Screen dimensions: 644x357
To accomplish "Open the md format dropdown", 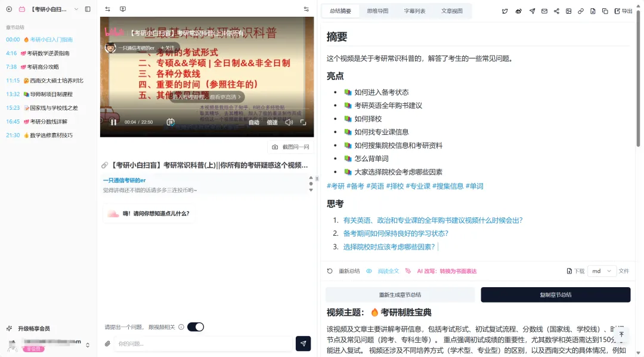I will click(602, 270).
